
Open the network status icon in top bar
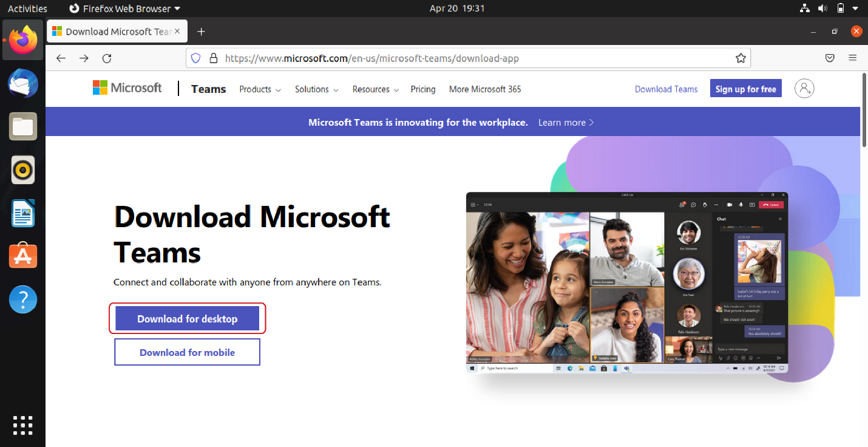point(805,9)
